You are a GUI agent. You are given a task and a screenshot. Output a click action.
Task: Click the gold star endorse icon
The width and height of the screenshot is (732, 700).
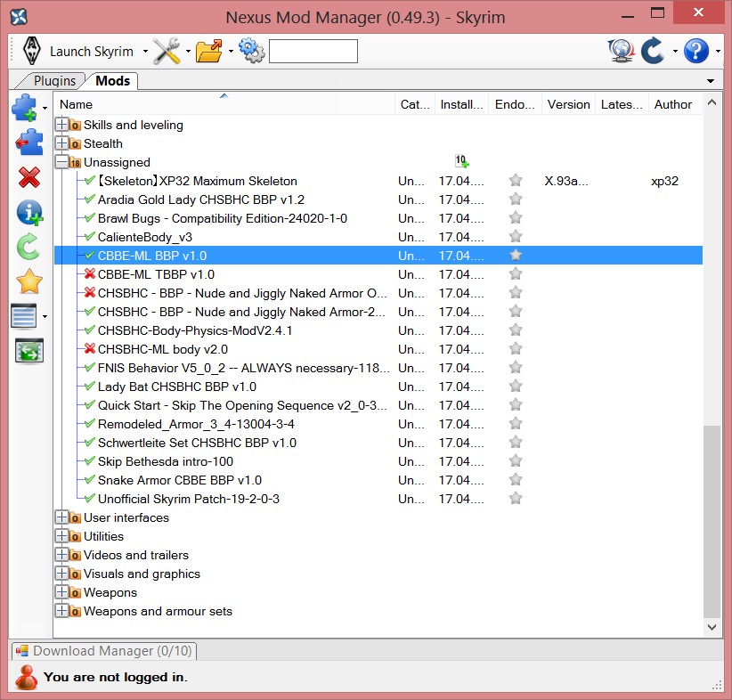tap(29, 281)
